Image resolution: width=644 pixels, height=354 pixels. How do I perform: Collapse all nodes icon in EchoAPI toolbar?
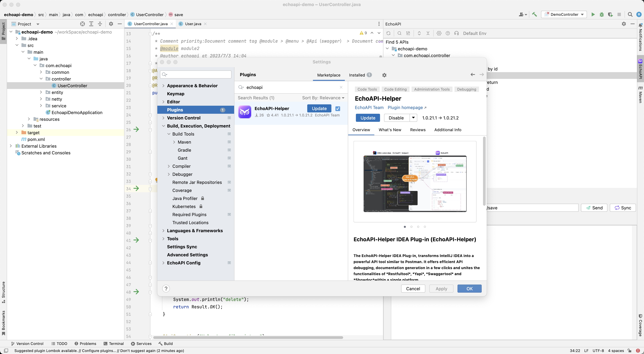(x=428, y=33)
